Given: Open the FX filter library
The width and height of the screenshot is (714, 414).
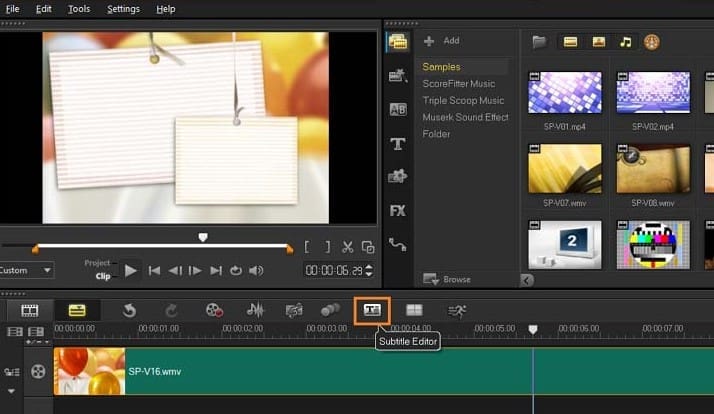Looking at the screenshot, I should (397, 211).
